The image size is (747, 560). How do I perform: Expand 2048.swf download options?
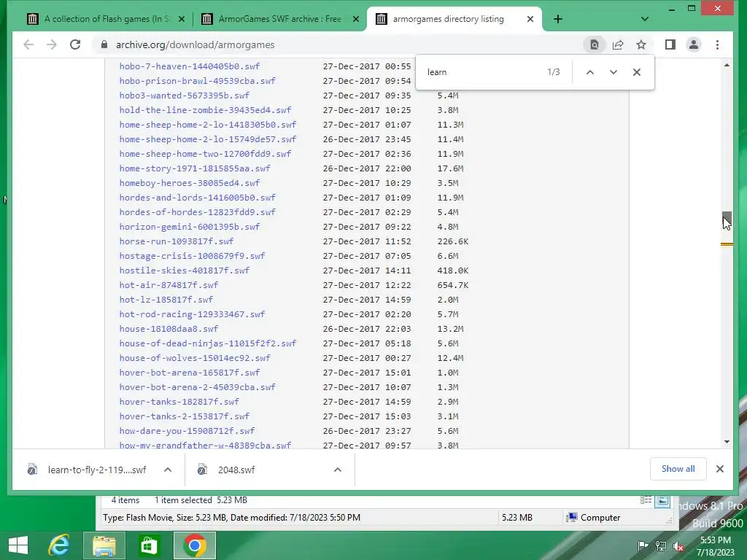338,470
